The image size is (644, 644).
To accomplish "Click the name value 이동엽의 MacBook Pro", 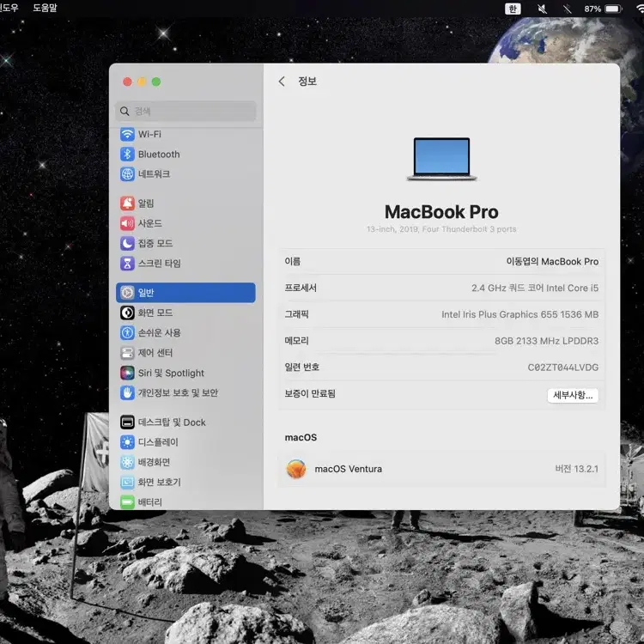I will [552, 261].
